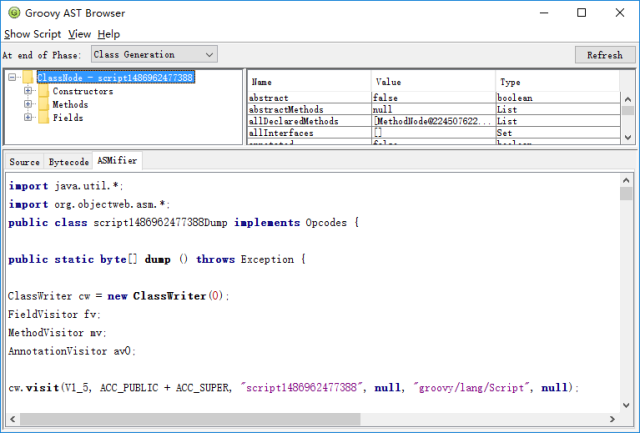
Task: Click the MethodNode@224507622 value cell
Action: click(433, 121)
